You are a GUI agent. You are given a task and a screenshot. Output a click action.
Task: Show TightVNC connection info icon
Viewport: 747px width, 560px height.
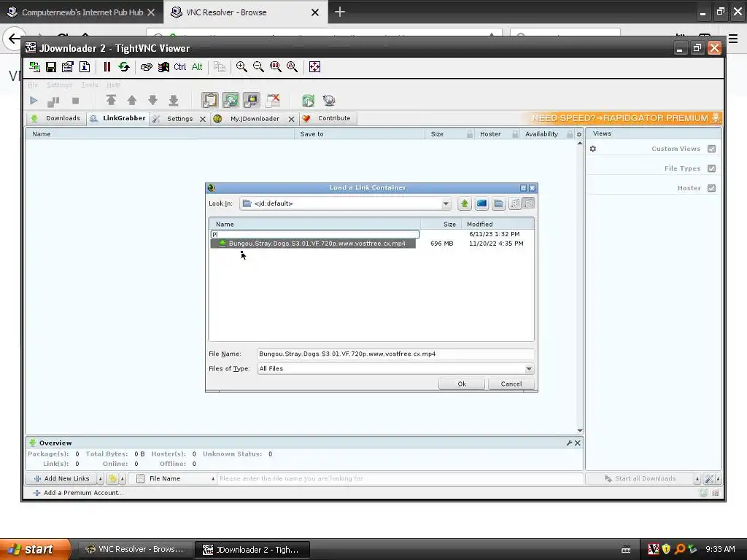coord(85,66)
